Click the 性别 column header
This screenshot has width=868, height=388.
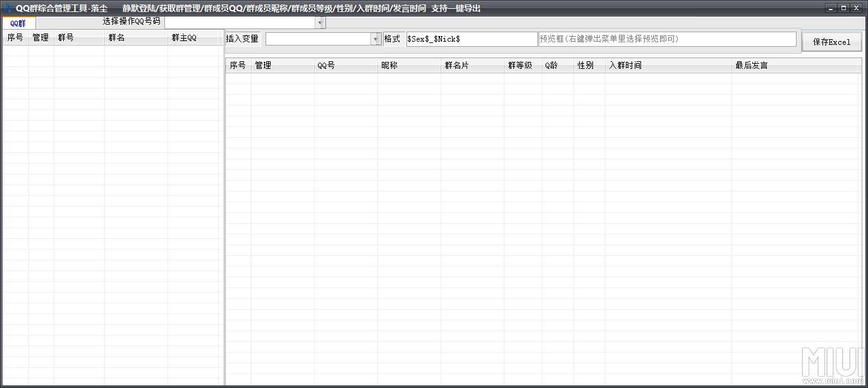589,65
